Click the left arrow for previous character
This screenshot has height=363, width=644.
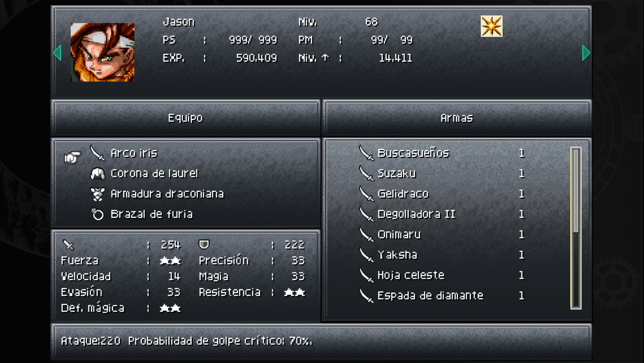[57, 53]
